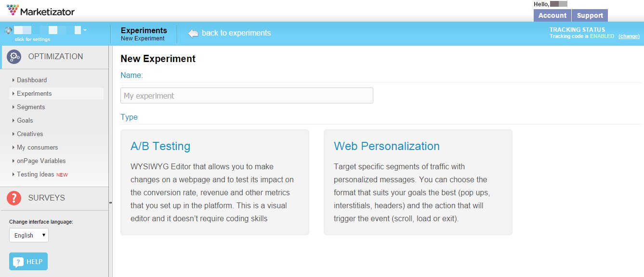
Task: Expand the website selector dropdown arrow
Action: pyautogui.click(x=85, y=30)
